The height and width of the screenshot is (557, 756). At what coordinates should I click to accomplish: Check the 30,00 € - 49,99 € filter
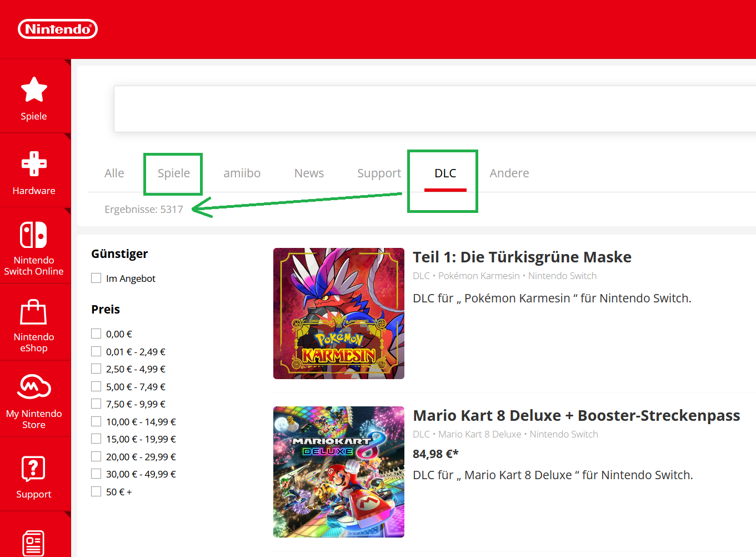(96, 474)
